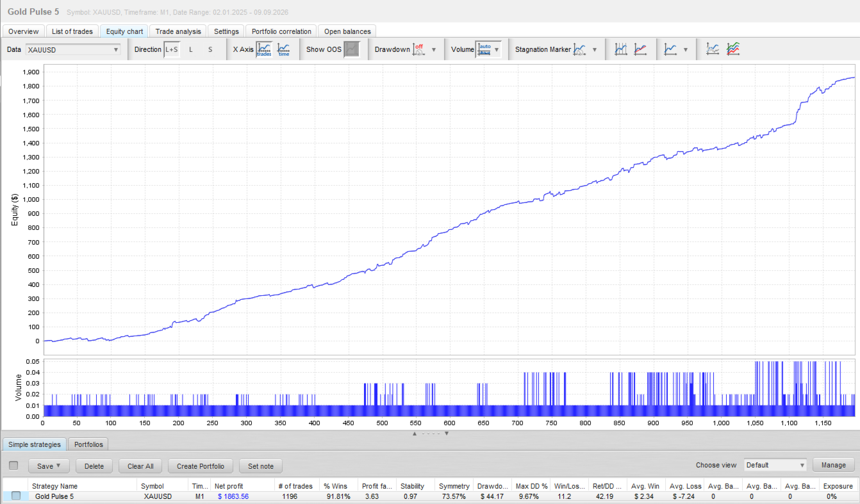Expand the Choose view Default dropdown
This screenshot has height=504, width=860.
click(775, 465)
